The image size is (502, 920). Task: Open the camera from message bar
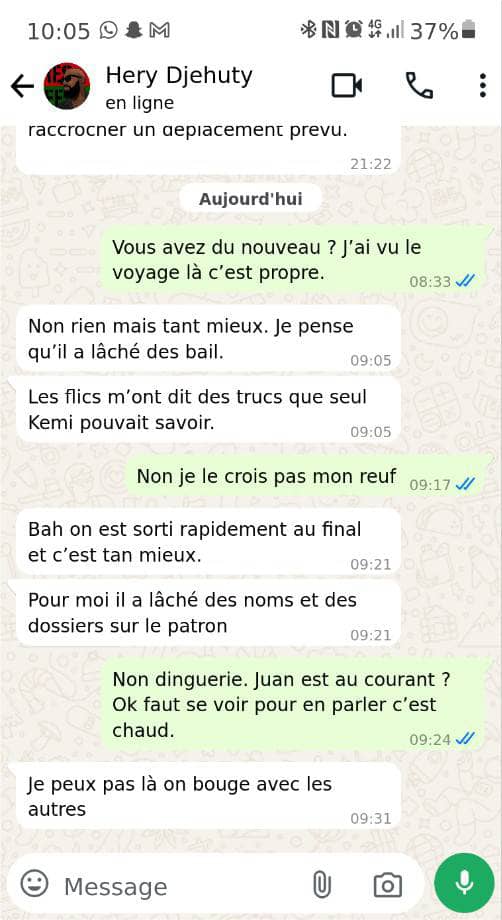(x=388, y=884)
